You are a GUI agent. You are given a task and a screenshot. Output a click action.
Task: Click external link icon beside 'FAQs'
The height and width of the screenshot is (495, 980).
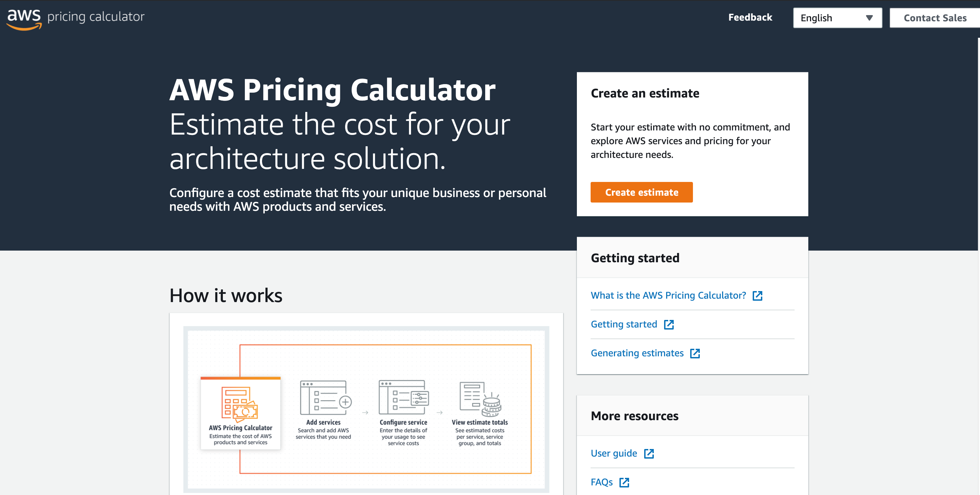(x=624, y=482)
